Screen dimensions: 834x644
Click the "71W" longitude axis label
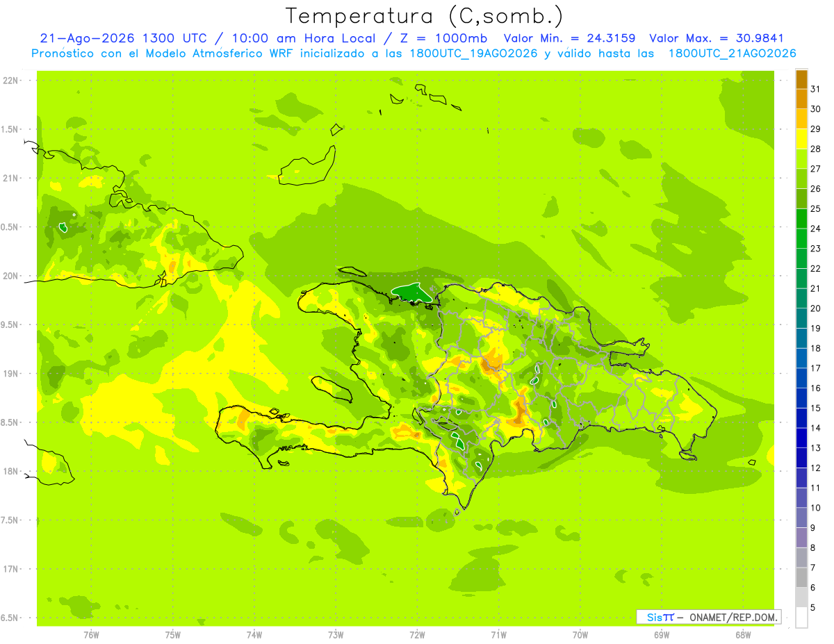tap(498, 634)
